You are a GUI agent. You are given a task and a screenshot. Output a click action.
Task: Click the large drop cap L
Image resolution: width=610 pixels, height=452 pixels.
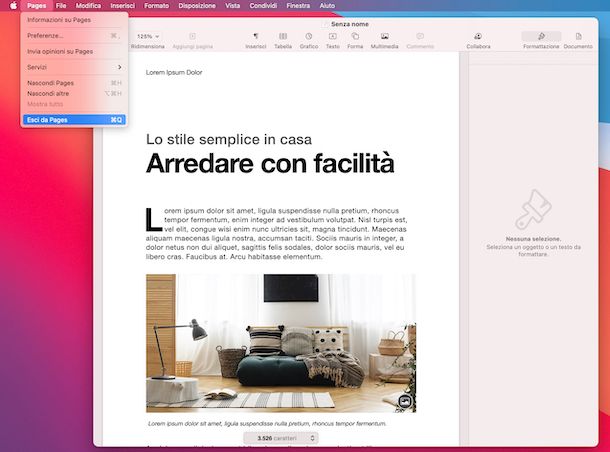point(153,220)
